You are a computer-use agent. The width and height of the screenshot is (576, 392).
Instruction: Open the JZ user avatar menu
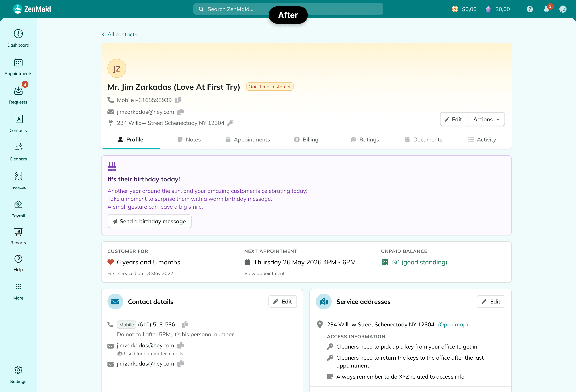563,9
